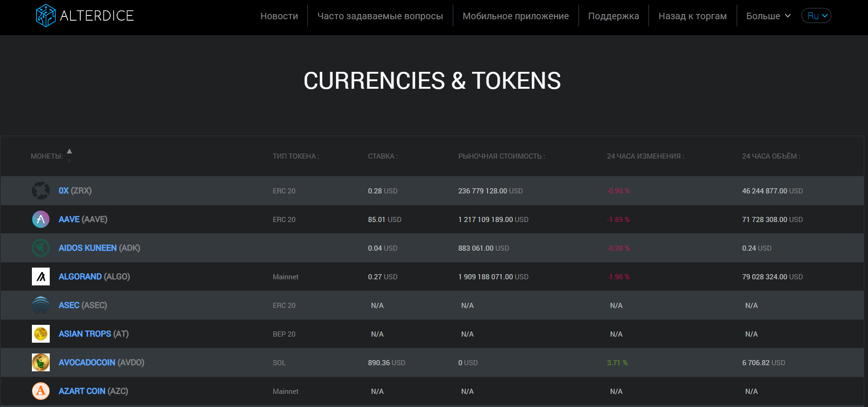Click the AAVE coin icon

(41, 219)
